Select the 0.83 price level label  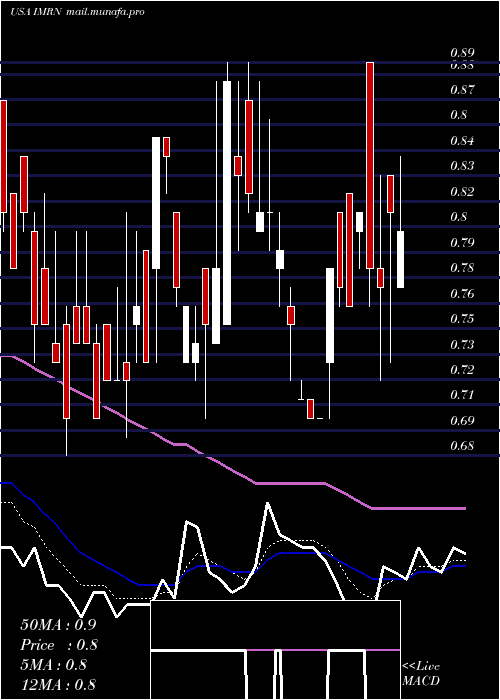(462, 166)
